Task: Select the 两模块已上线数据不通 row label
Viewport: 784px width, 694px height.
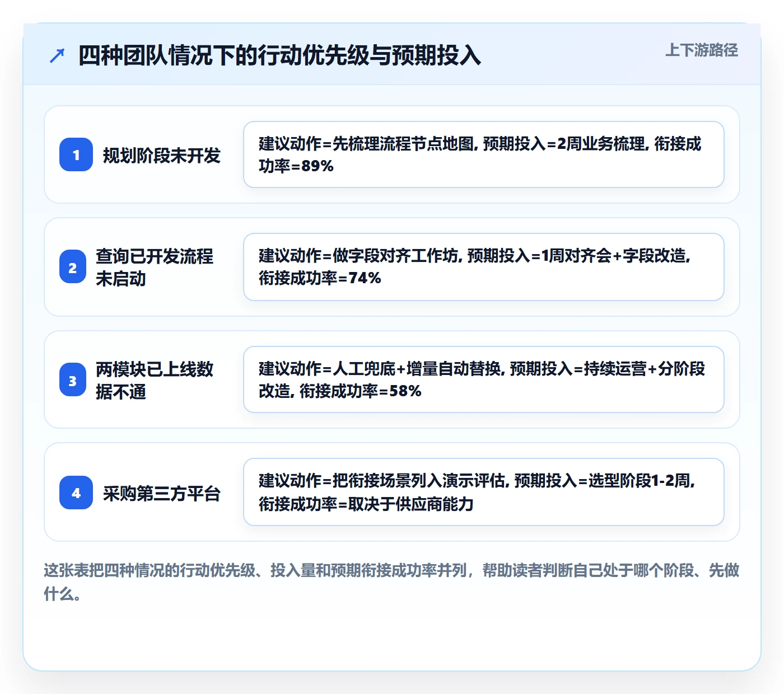Action: (155, 380)
